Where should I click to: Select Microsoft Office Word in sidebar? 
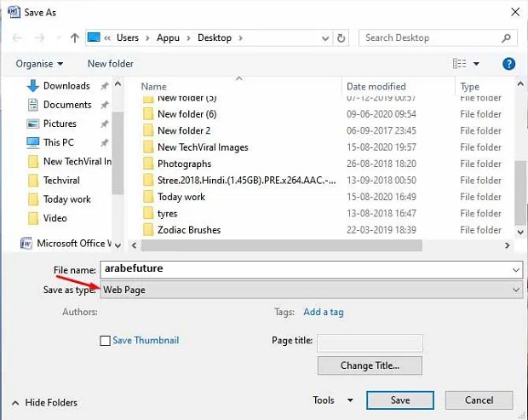pyautogui.click(x=66, y=243)
